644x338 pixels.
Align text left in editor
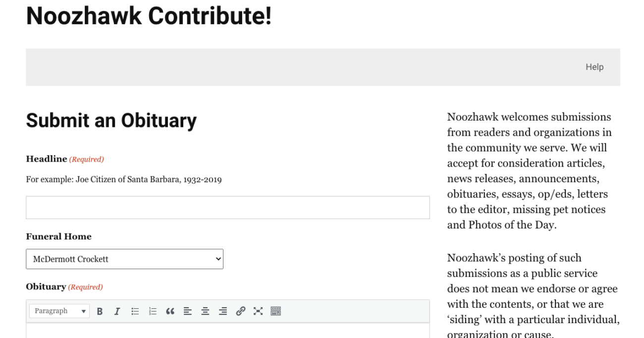click(188, 311)
